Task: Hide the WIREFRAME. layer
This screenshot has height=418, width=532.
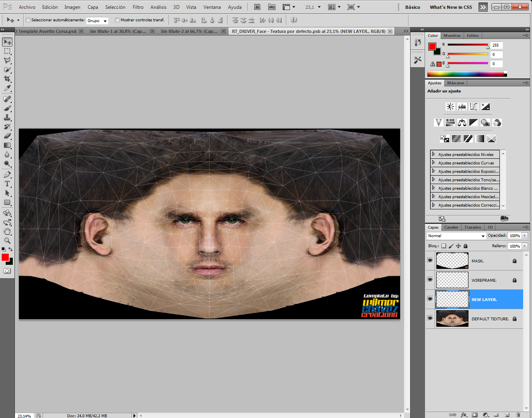Action: [430, 280]
